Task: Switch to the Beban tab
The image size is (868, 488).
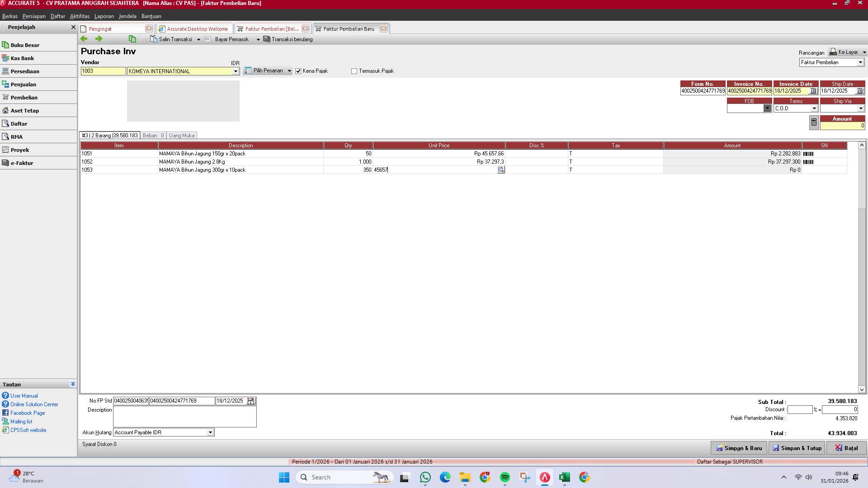Action: pyautogui.click(x=153, y=135)
